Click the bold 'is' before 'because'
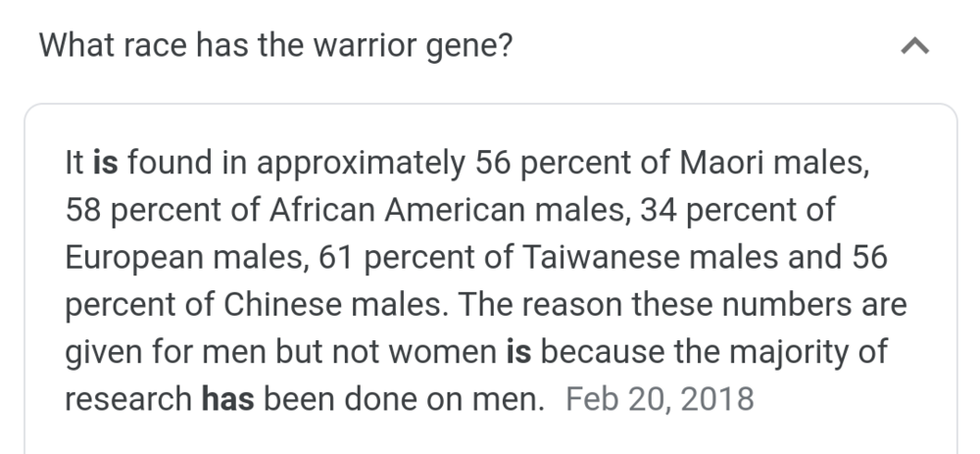 click(518, 351)
